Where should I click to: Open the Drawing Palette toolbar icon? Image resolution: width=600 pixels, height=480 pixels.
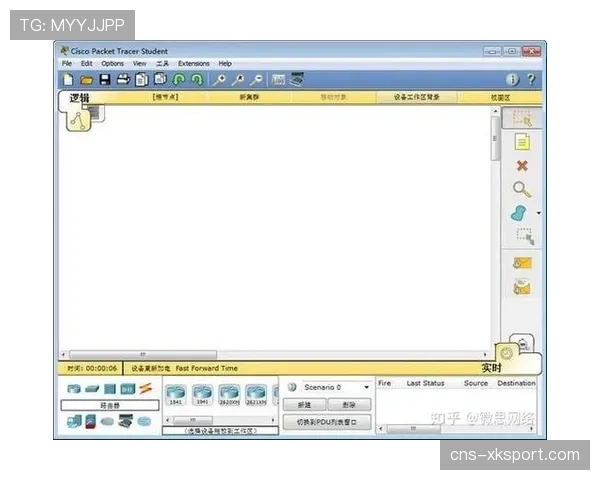tap(278, 80)
